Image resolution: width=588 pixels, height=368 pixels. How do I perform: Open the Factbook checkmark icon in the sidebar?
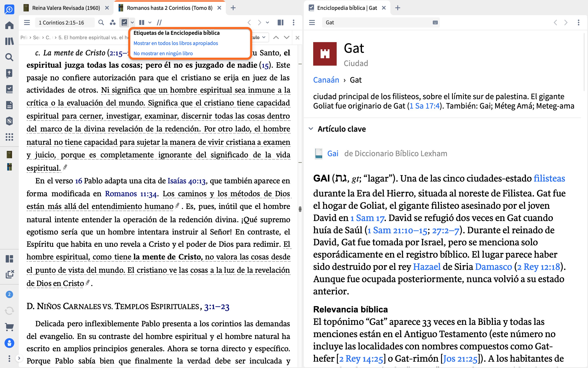[x=9, y=89]
